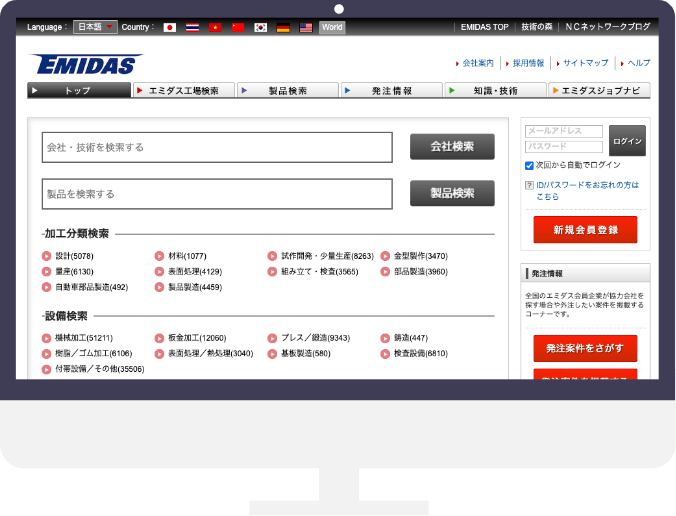Select the Thailand flag country icon
Viewport: 676px width, 516px height.
pyautogui.click(x=192, y=27)
